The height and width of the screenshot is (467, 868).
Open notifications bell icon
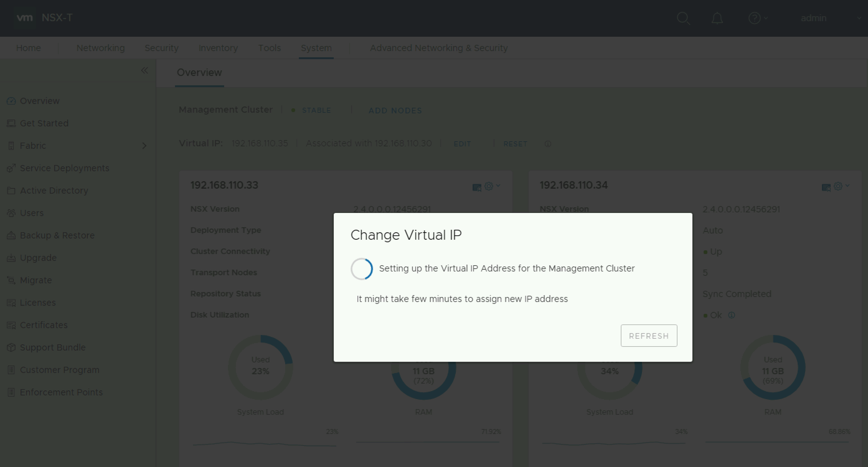pyautogui.click(x=717, y=18)
